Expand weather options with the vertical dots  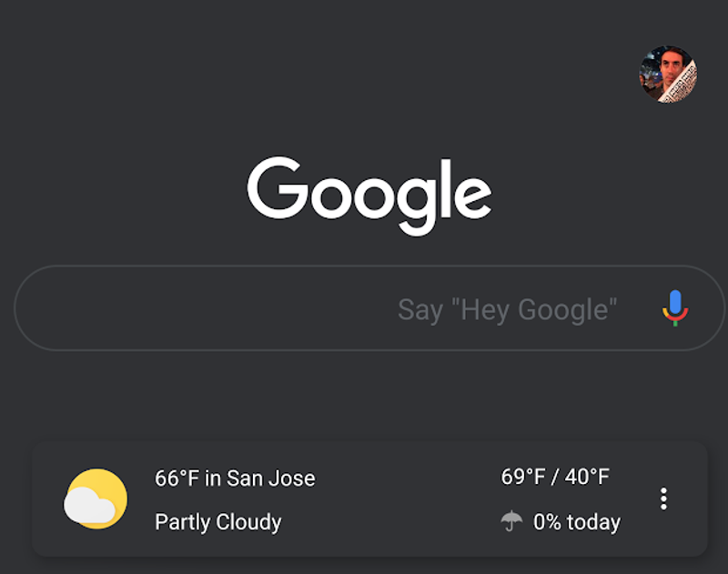point(663,498)
